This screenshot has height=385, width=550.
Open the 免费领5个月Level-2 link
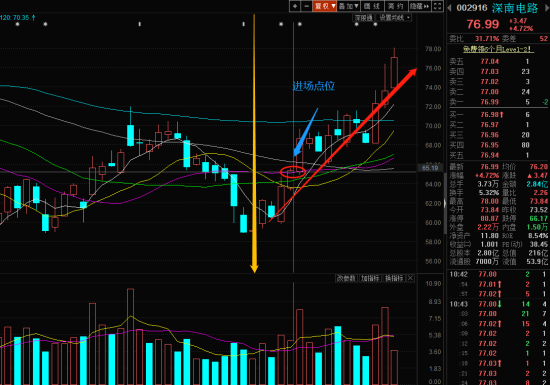click(x=498, y=49)
